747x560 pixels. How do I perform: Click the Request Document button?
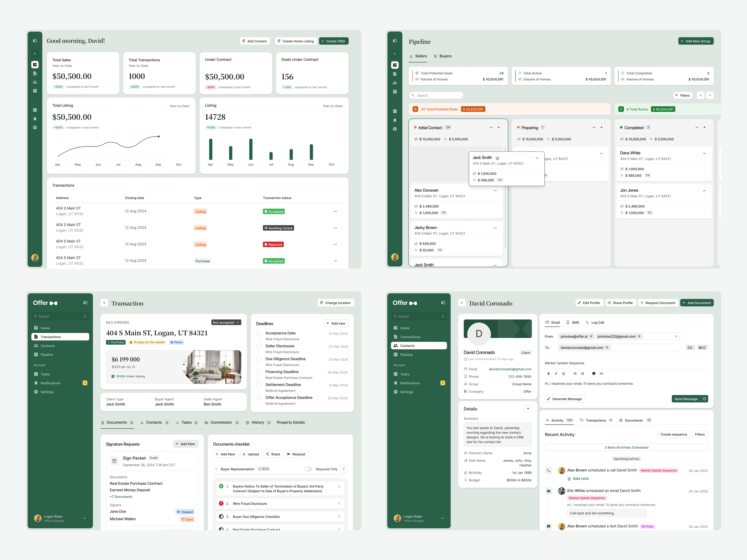658,303
